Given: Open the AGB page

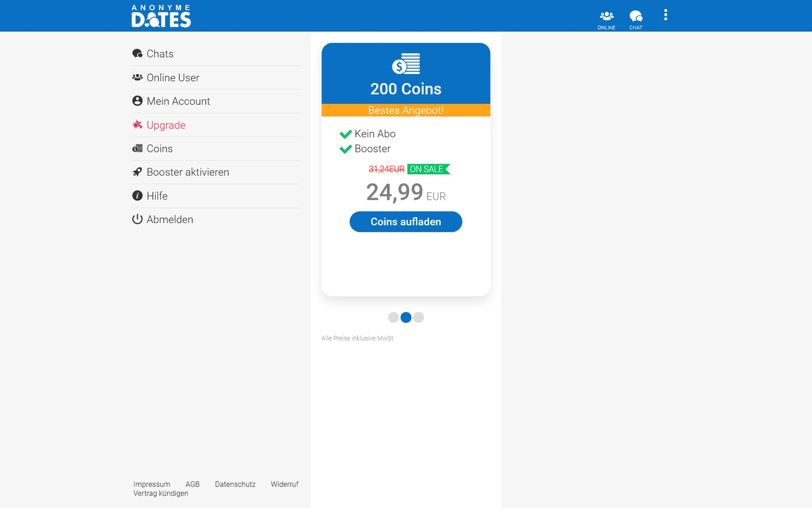Looking at the screenshot, I should [x=192, y=484].
